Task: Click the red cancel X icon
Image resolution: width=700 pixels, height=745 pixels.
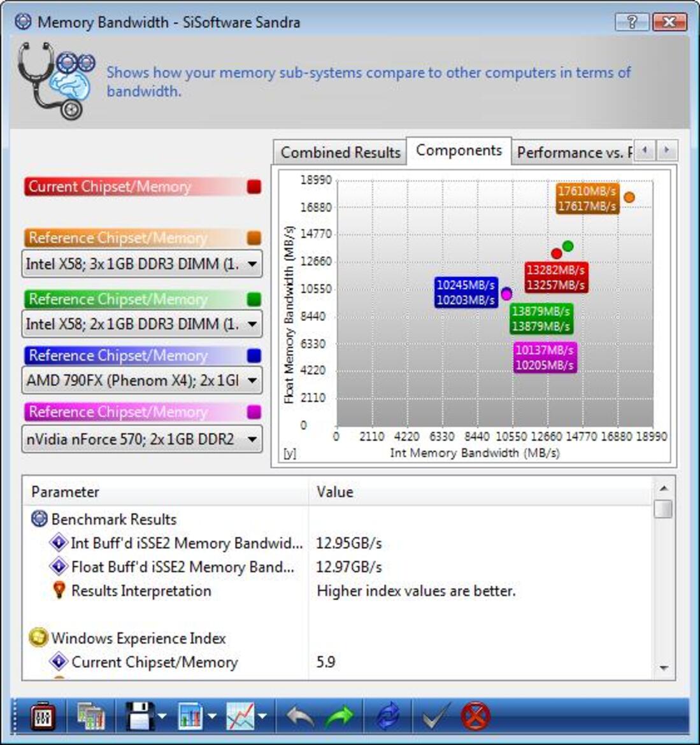Action: click(476, 716)
